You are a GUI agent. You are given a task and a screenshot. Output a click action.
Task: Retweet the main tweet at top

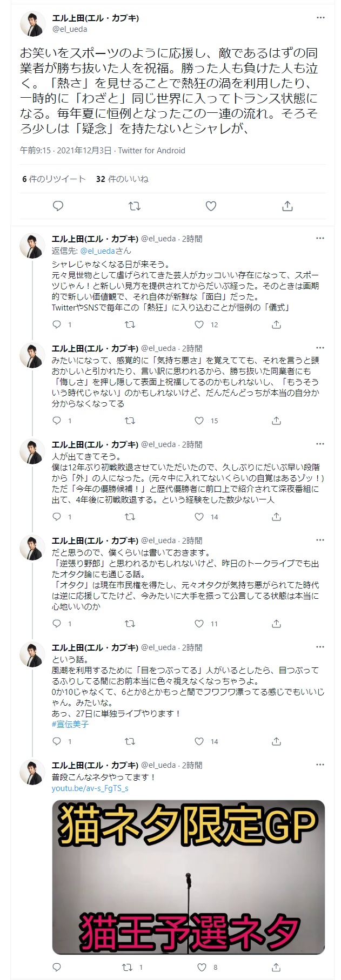pyautogui.click(x=135, y=206)
